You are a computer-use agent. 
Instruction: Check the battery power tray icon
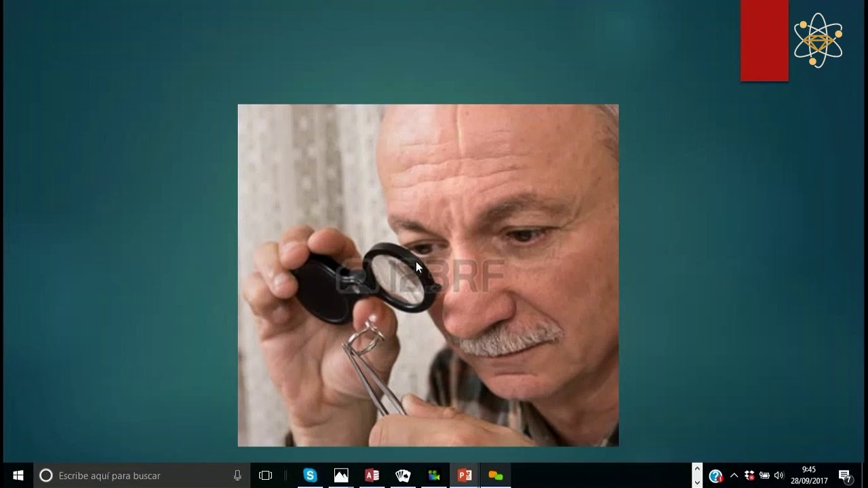pos(764,475)
